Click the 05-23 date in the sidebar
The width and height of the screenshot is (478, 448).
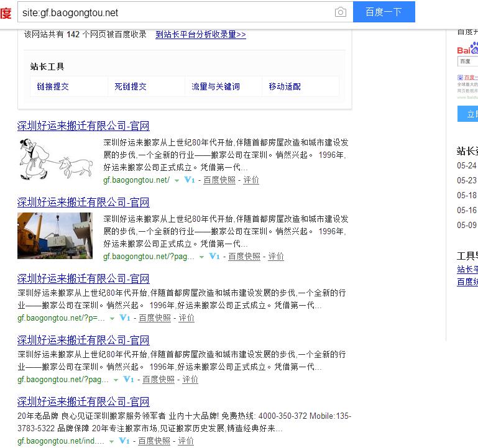[467, 180]
